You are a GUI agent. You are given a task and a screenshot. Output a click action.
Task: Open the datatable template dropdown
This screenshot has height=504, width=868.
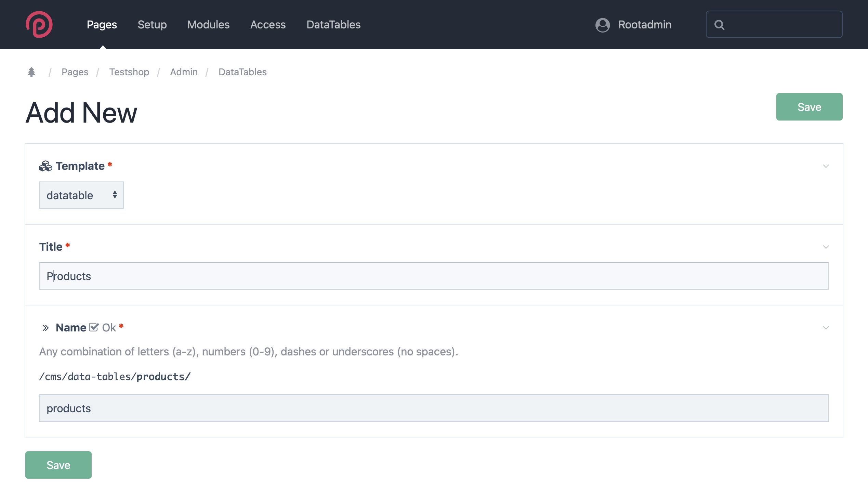tap(81, 195)
